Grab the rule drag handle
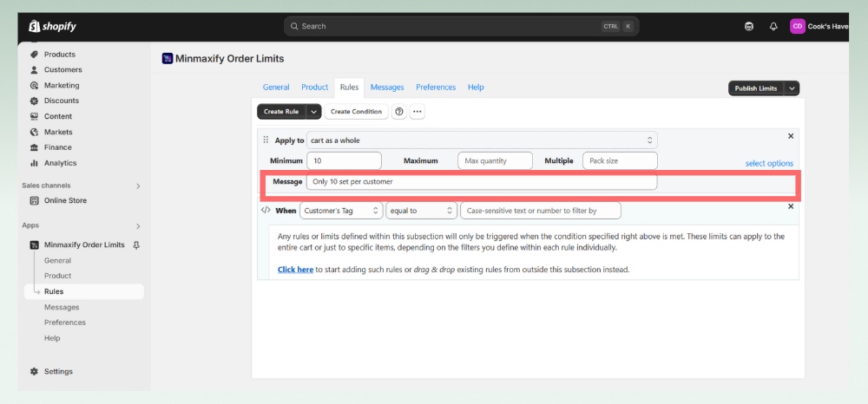868x404 pixels. 266,140
